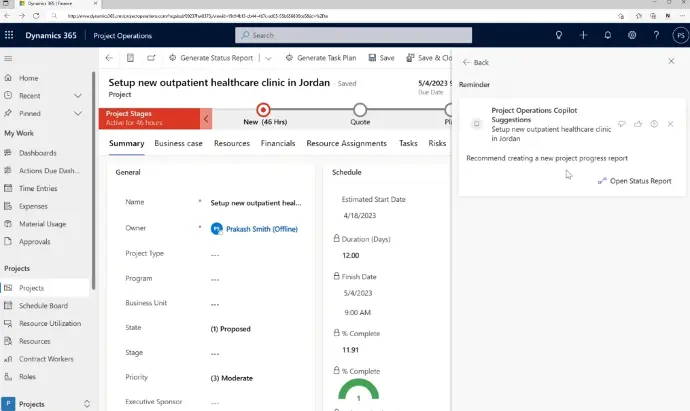Click the Name input field
This screenshot has height=411, width=690.
click(x=256, y=203)
